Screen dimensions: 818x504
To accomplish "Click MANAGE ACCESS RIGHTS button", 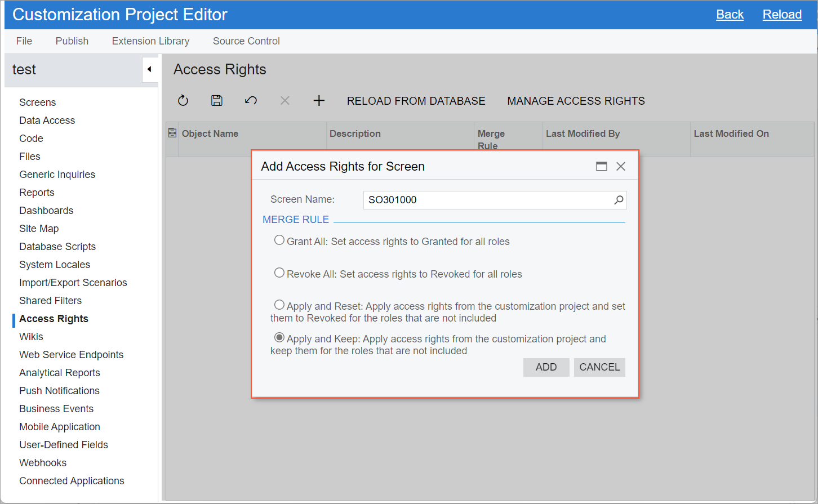I will (x=576, y=101).
